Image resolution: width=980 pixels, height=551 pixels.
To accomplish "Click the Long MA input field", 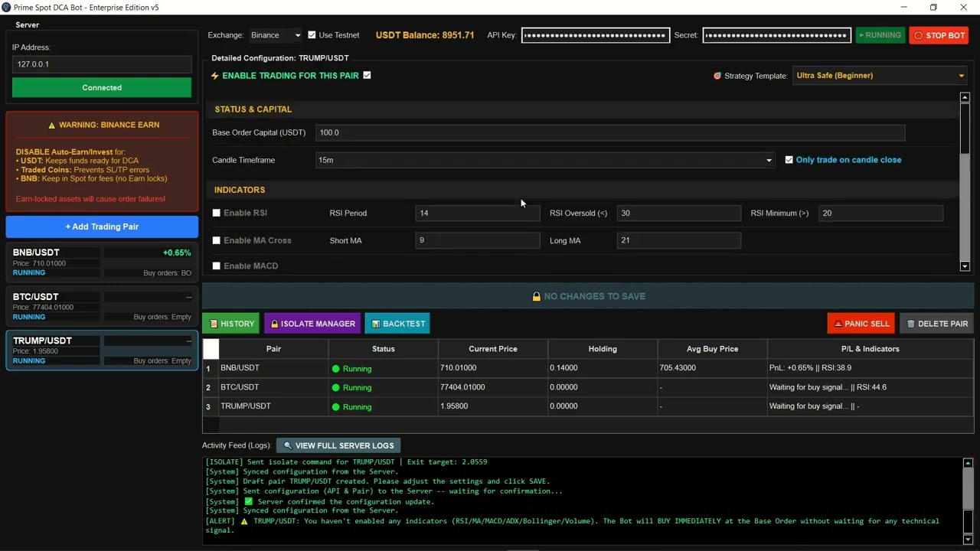I will click(x=679, y=240).
